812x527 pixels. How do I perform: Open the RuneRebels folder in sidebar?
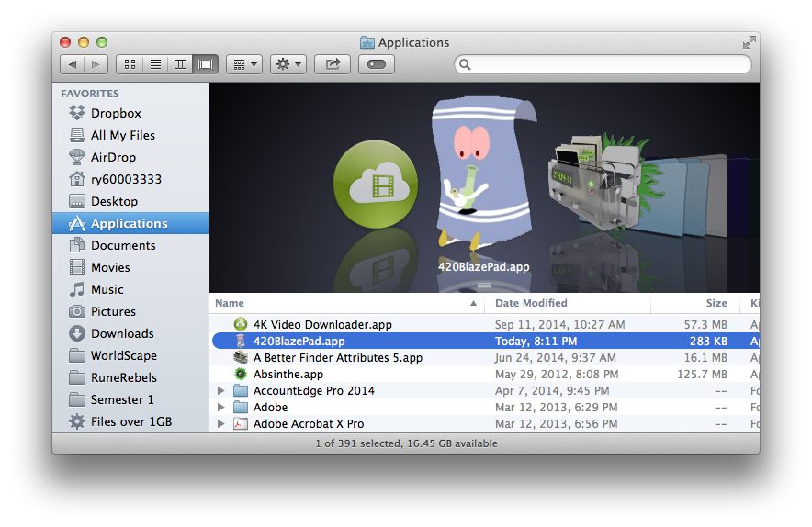tap(130, 377)
